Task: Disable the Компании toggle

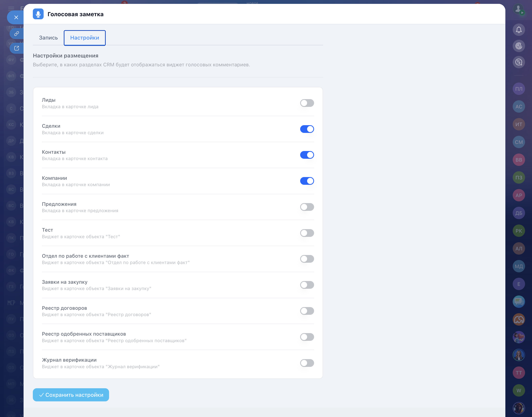Action: coord(307,181)
